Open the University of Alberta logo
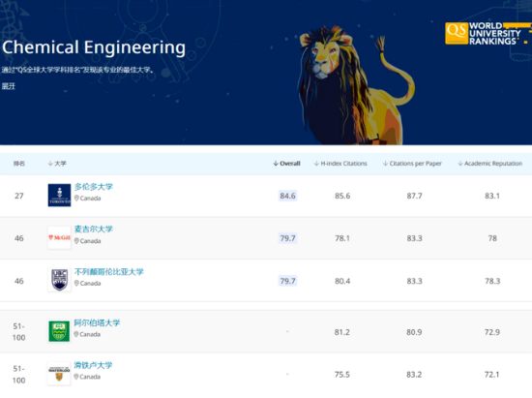This screenshot has width=532, height=398. pyautogui.click(x=59, y=331)
